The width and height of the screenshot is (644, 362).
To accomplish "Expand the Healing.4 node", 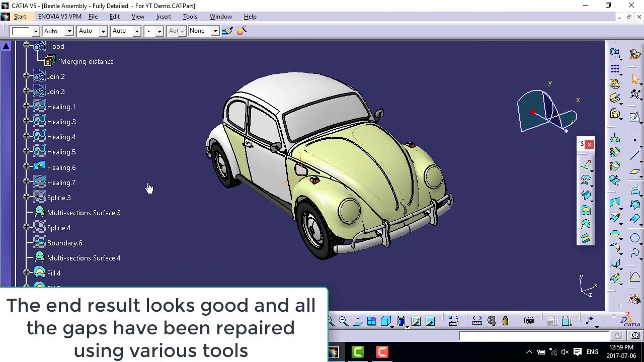I will click(x=26, y=136).
